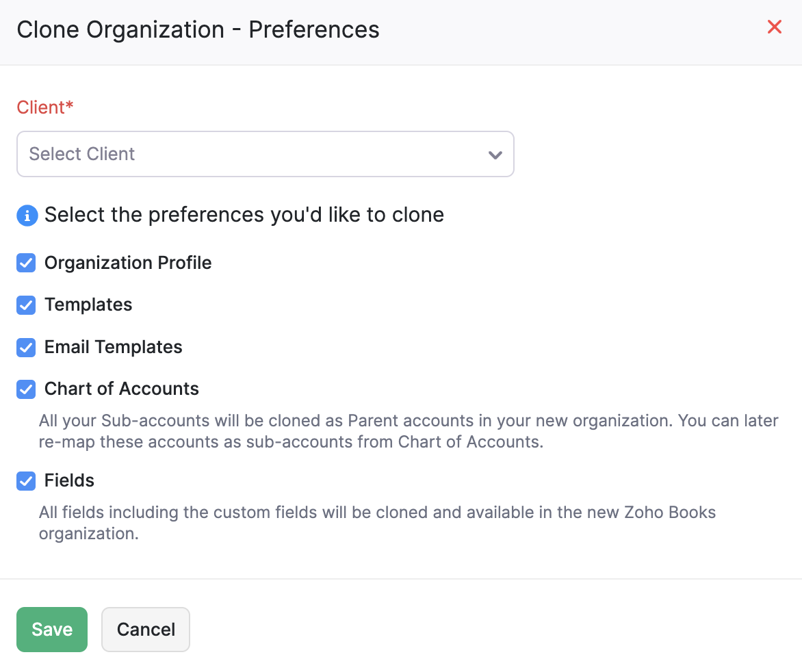802x672 pixels.
Task: Disable the Fields preference
Action: pyautogui.click(x=25, y=481)
